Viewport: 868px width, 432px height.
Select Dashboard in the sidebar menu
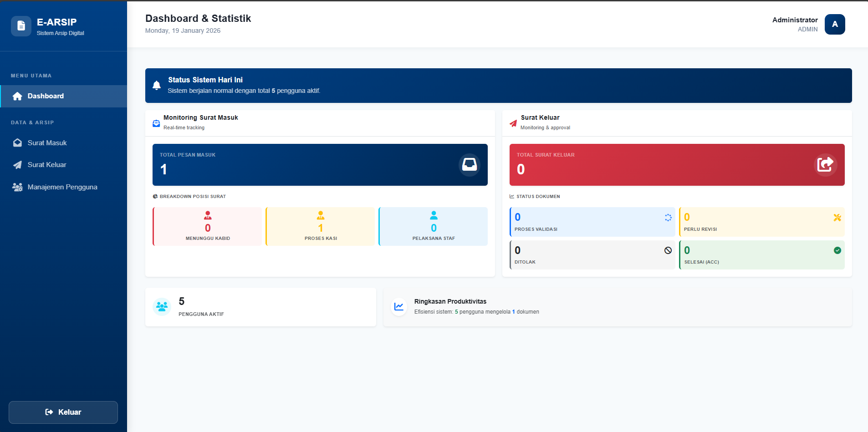[x=45, y=96]
